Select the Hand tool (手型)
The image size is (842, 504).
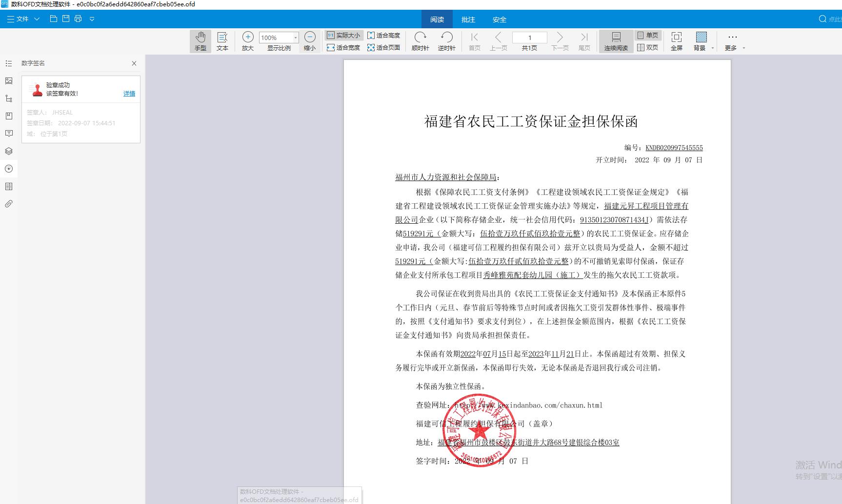pos(200,41)
